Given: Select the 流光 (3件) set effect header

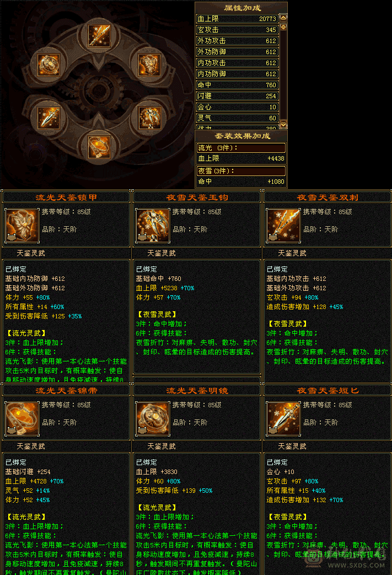Looking at the screenshot, I should 241,148.
